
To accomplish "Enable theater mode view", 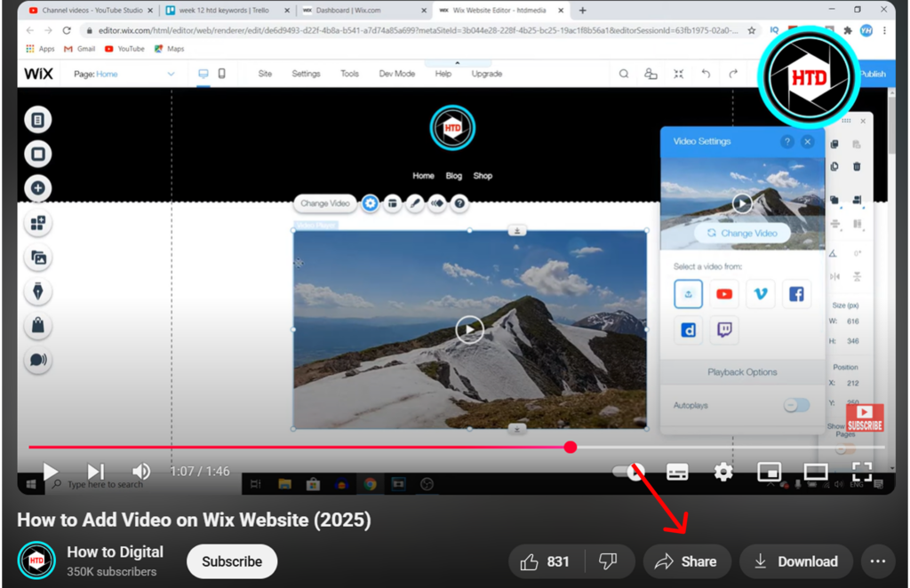I will 816,472.
